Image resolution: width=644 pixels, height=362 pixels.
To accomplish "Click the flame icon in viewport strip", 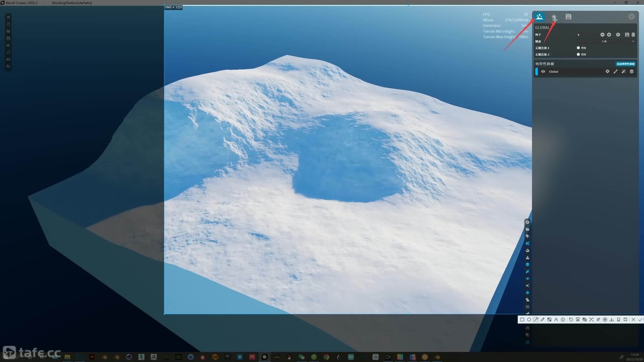I will pos(528,250).
